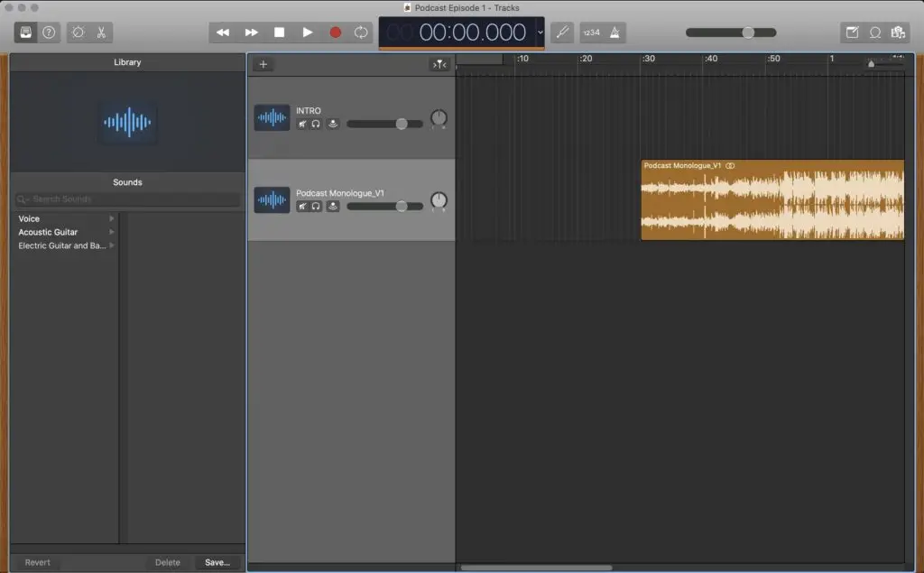
Task: Open the Tuner icon
Action: [561, 32]
